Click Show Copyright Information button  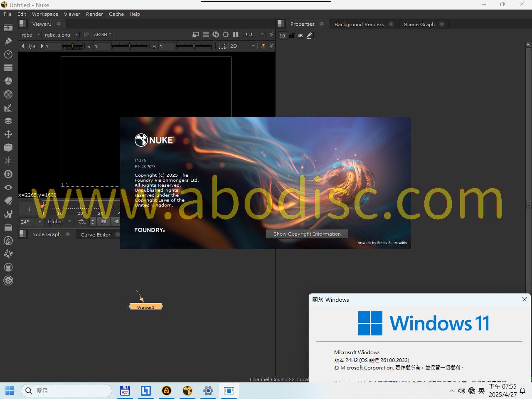(x=307, y=234)
